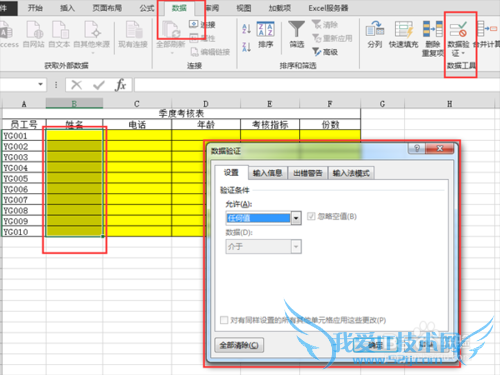Image resolution: width=500 pixels, height=375 pixels.
Task: Sort descending with the Z-A icon
Action: click(246, 47)
